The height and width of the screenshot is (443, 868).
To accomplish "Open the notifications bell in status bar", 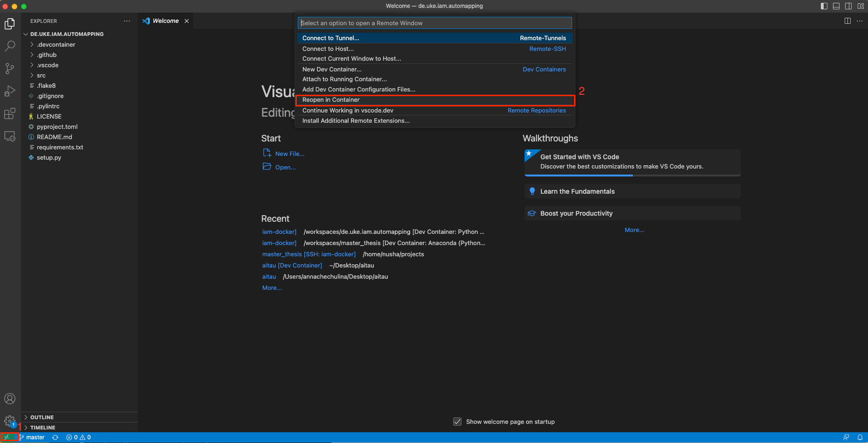I will [860, 437].
